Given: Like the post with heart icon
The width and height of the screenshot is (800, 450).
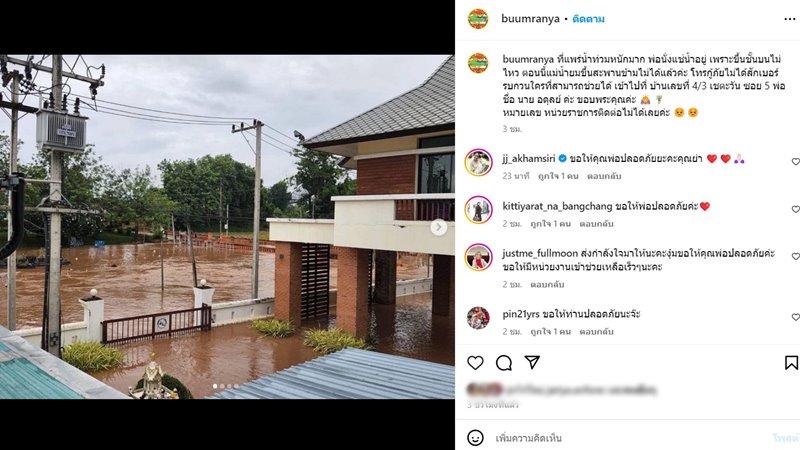Looking at the screenshot, I should coord(475,363).
